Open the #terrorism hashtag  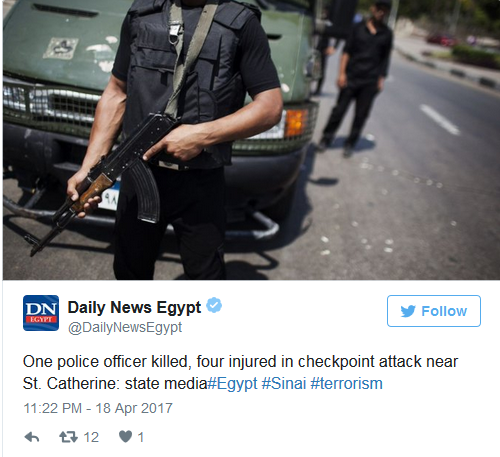coord(346,383)
